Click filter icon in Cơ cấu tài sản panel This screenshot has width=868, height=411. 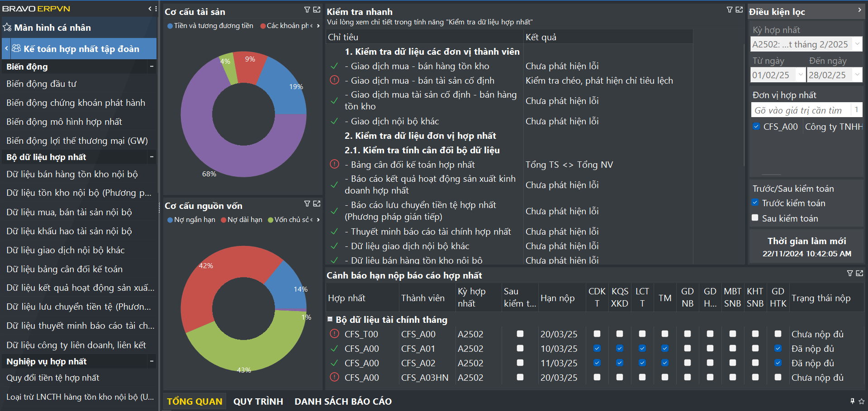(307, 9)
